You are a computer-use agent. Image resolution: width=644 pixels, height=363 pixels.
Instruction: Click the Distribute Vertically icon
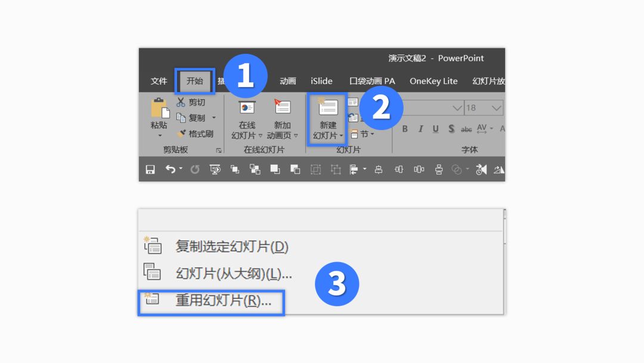(439, 170)
